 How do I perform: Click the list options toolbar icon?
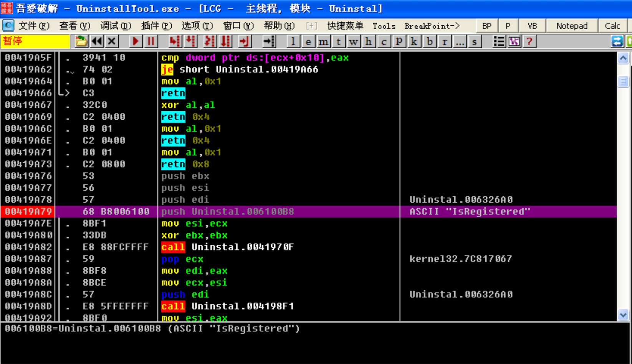pyautogui.click(x=499, y=41)
